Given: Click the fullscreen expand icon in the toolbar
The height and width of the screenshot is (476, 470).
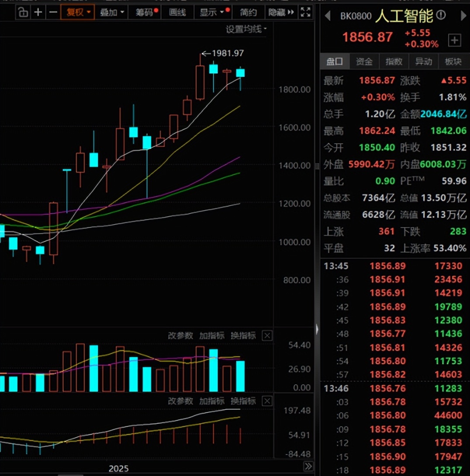Looking at the screenshot, I should tap(306, 12).
